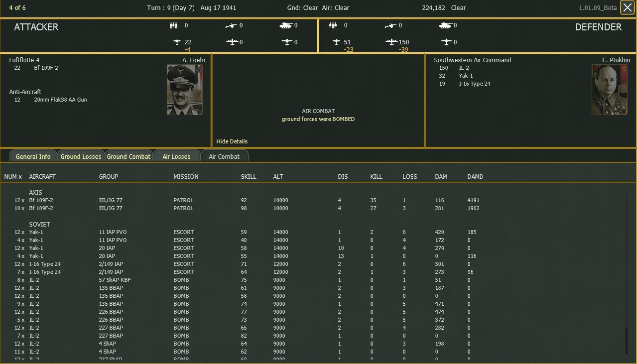The height and width of the screenshot is (364, 637).
Task: Click the defender infantry (men) icon
Action: click(333, 25)
